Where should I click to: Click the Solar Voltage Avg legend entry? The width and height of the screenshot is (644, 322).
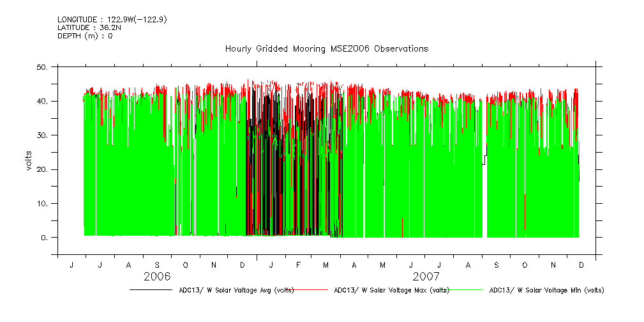click(233, 290)
